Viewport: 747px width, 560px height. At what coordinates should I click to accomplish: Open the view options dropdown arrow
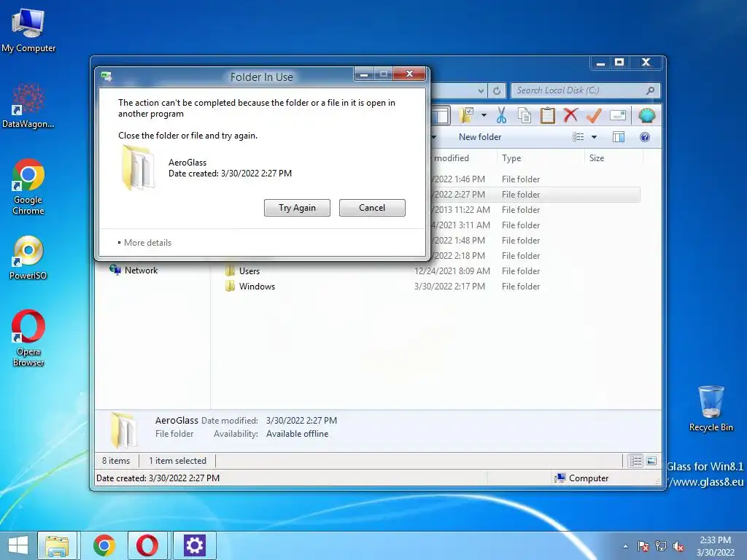click(594, 137)
